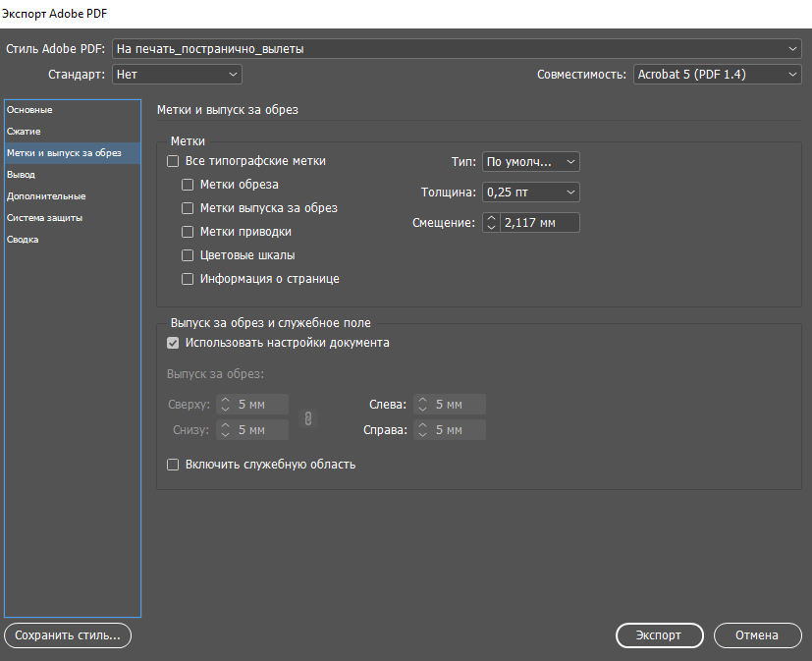Click the 'Смещение' 2,117 мм field
The width and height of the screenshot is (812, 661).
click(540, 223)
